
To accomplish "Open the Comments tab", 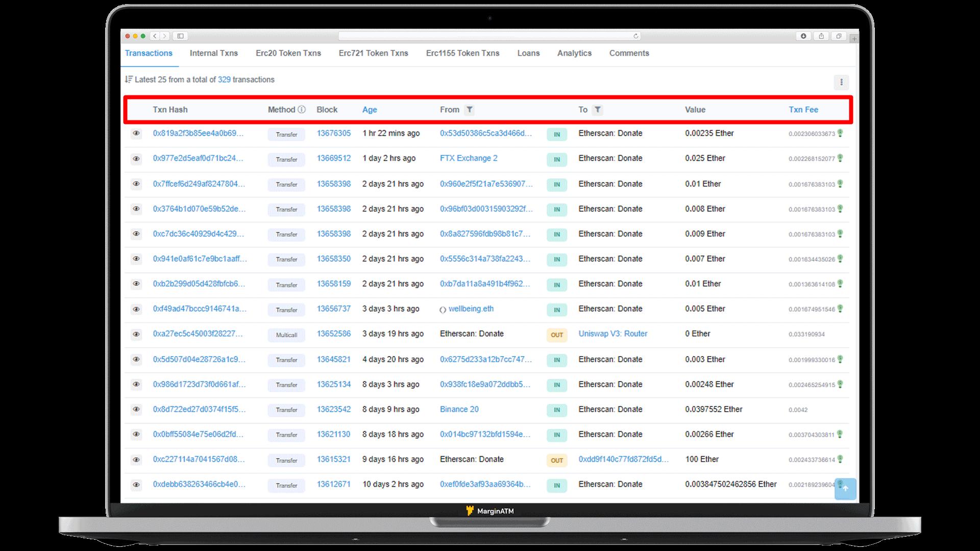I will 629,53.
